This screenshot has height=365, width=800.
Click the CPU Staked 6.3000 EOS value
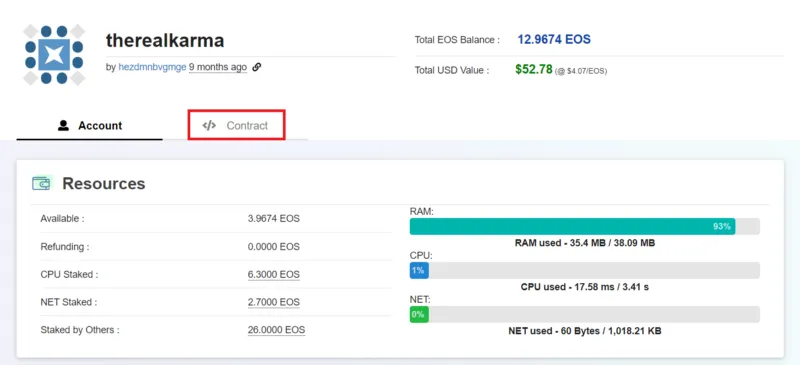click(x=273, y=275)
